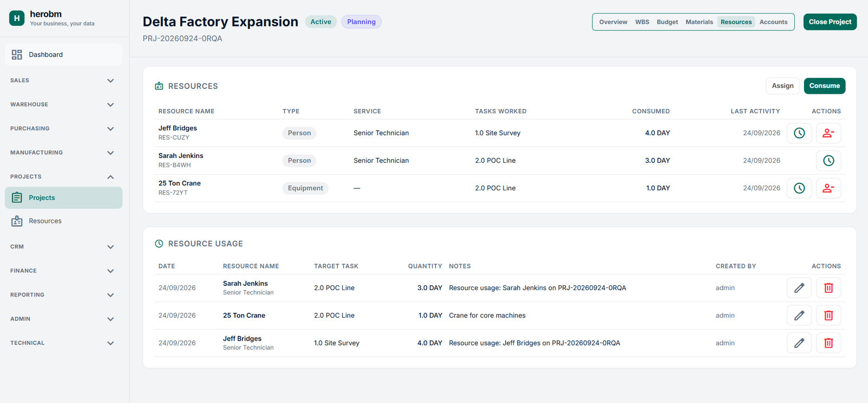Delete the 25 Ton Crane usage entry
Viewport: 868px width, 403px height.
click(828, 315)
